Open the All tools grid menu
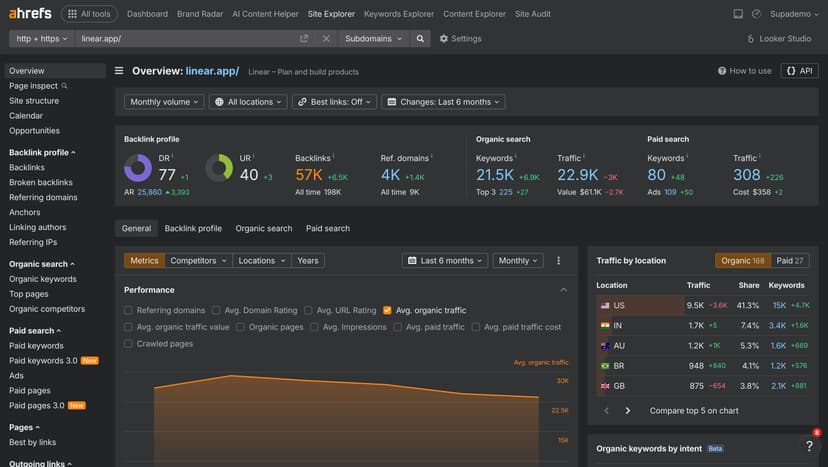Viewport: 828px width, 467px height. tap(89, 14)
